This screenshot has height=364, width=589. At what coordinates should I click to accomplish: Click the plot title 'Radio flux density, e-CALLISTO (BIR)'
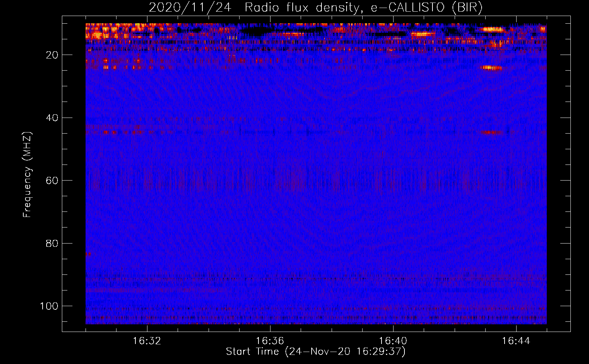(363, 8)
